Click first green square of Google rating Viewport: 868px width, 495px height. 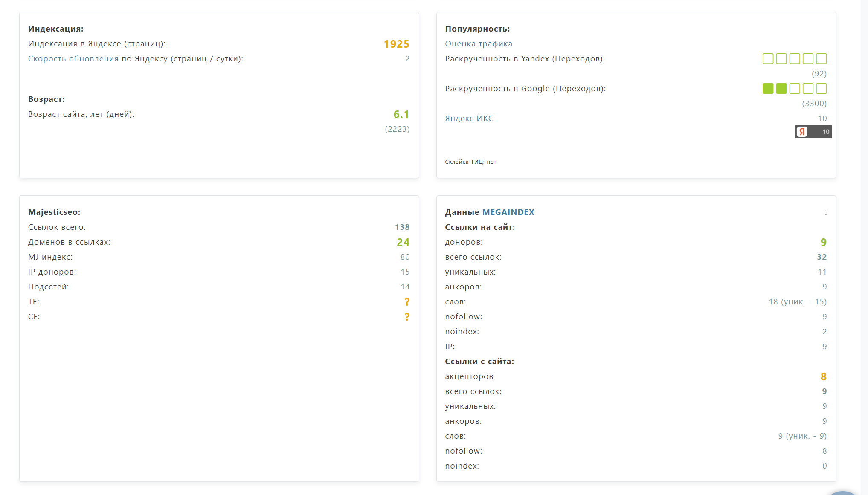point(768,89)
